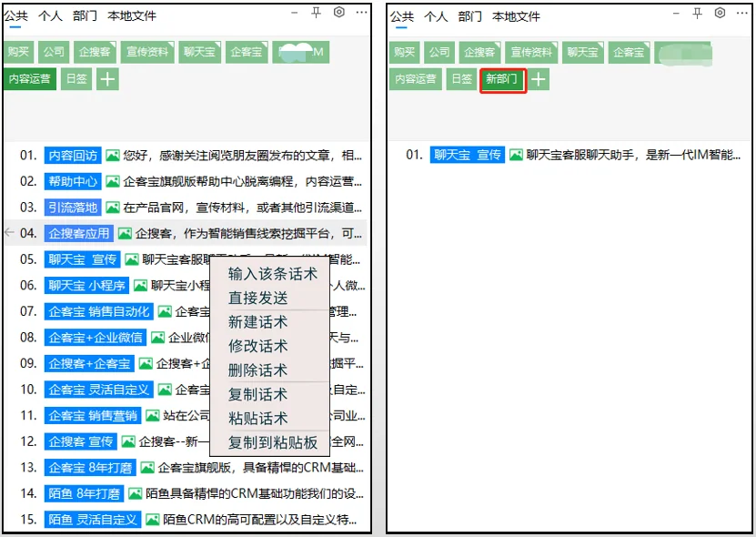Click image icon on right window row 01

[516, 155]
